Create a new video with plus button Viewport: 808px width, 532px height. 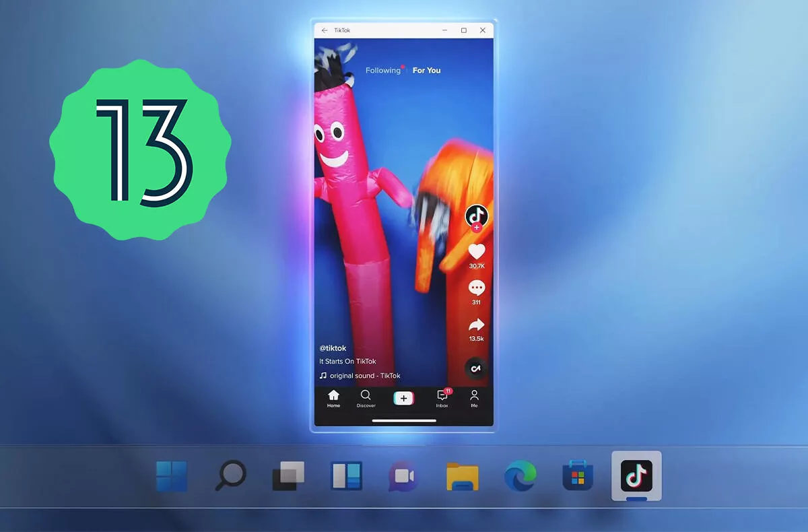404,398
